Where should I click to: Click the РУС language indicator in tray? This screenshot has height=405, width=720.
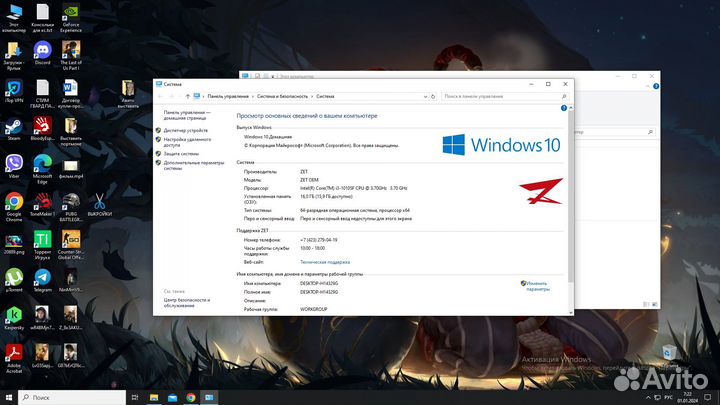669,397
